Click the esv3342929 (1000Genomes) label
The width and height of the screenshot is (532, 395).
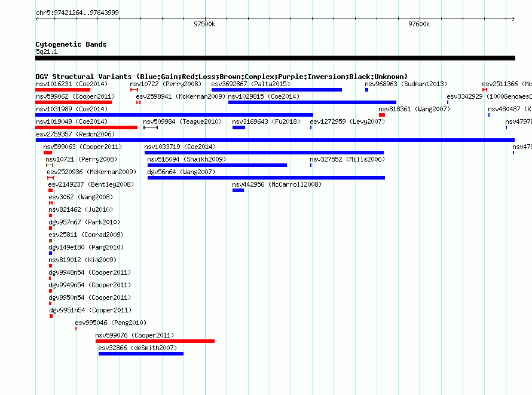(489, 96)
